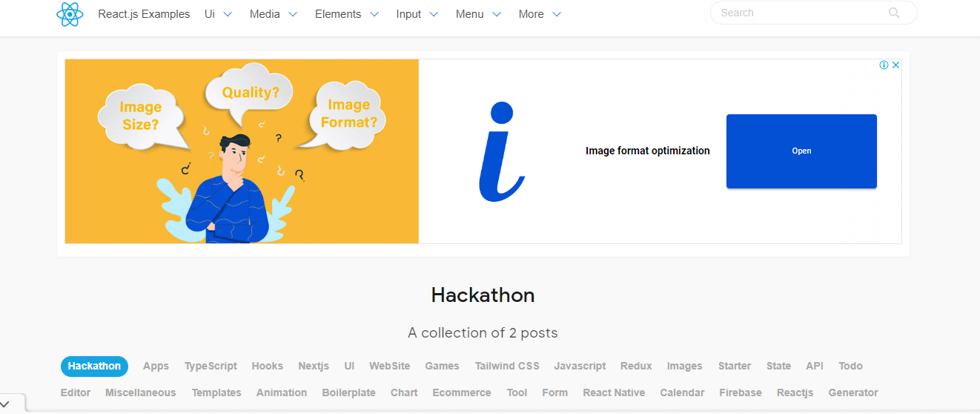Click the ad info icon
The image size is (980, 414).
884,65
